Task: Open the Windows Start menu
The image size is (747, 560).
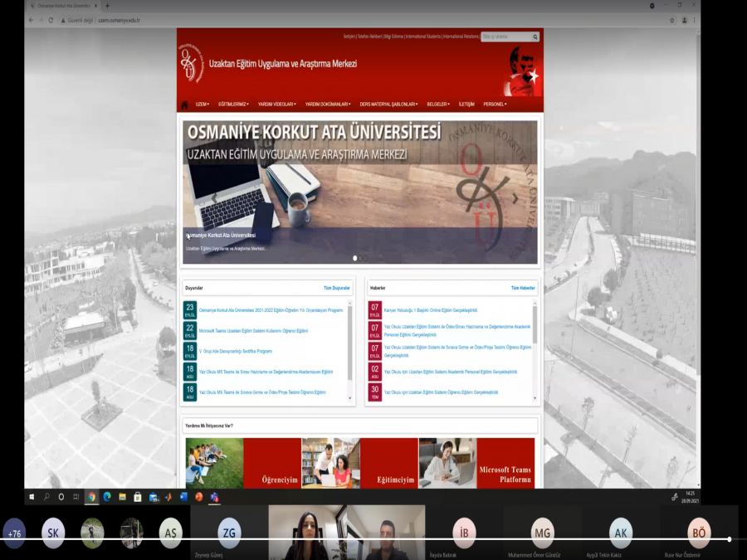Action: pos(32,497)
